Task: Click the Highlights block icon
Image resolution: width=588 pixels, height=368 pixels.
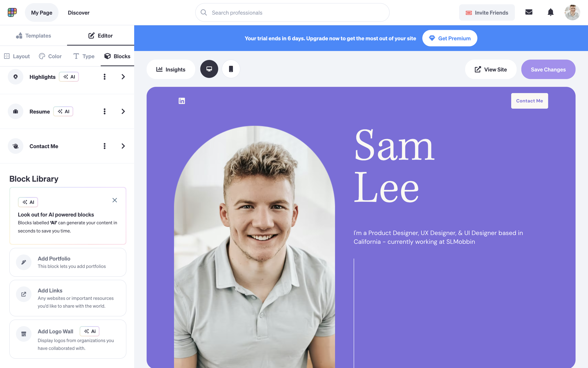Action: point(16,77)
